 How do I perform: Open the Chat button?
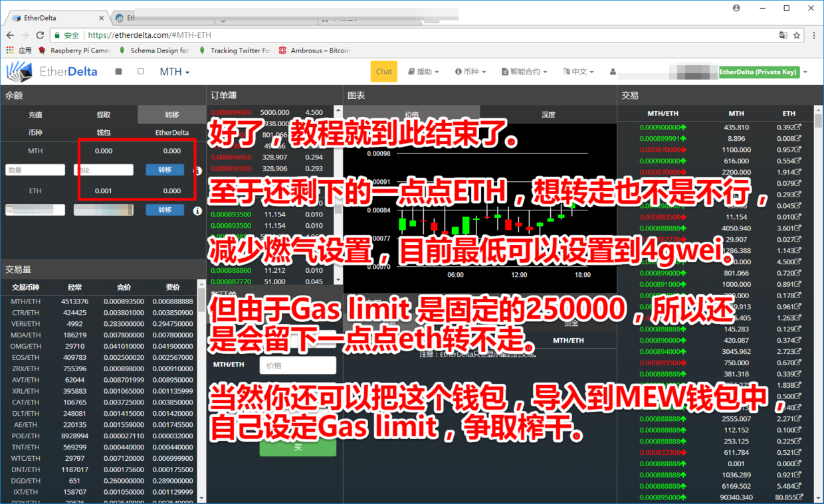point(384,72)
